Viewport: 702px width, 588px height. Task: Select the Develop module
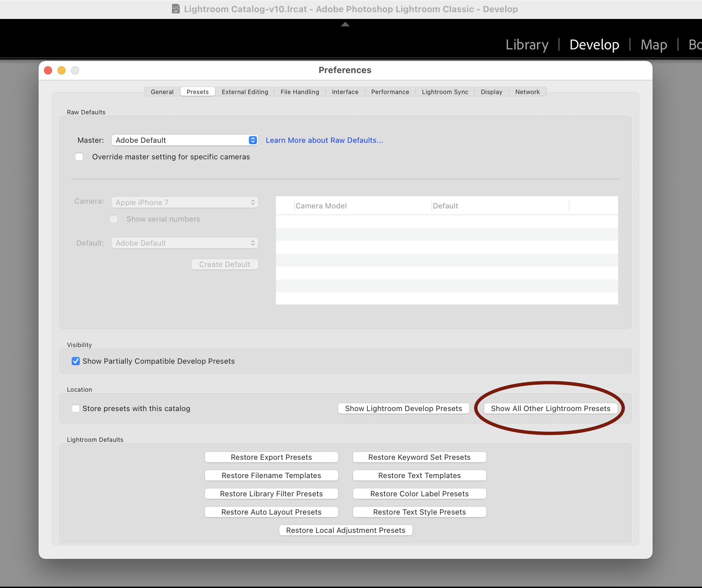point(594,45)
